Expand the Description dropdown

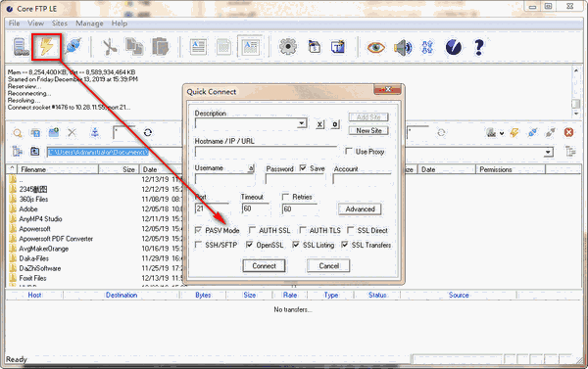point(302,123)
